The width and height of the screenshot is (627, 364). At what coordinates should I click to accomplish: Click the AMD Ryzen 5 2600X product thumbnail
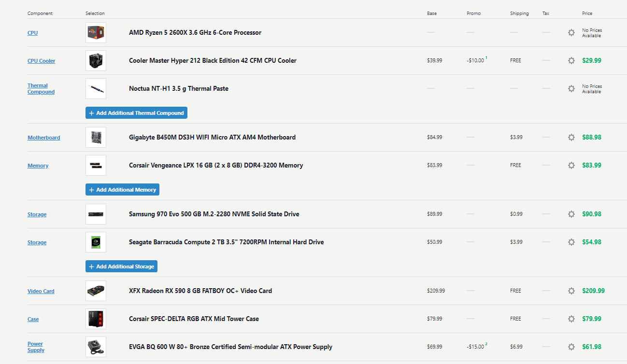[x=96, y=33]
